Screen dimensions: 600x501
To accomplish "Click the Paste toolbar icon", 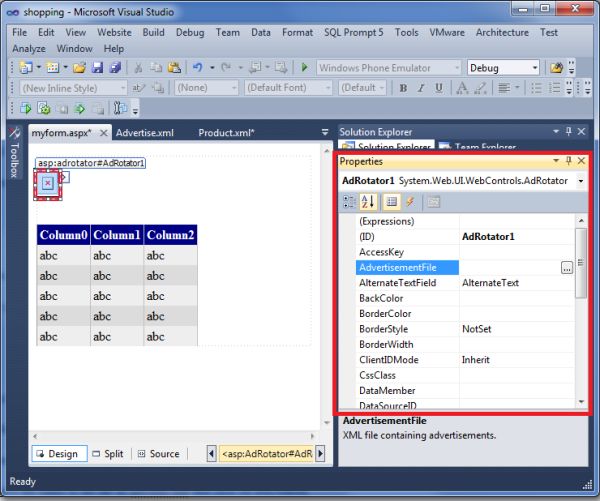I will click(x=174, y=68).
